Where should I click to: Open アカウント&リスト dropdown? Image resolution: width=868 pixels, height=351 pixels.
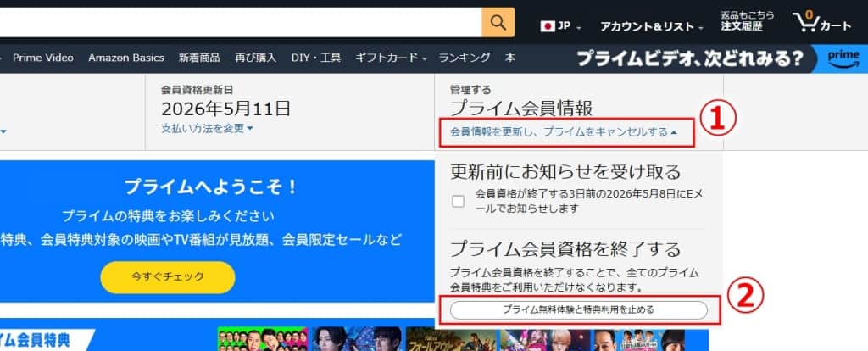coord(652,26)
